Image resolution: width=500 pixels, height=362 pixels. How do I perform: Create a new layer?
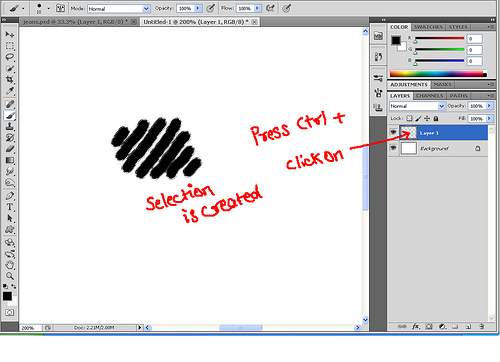pyautogui.click(x=468, y=327)
